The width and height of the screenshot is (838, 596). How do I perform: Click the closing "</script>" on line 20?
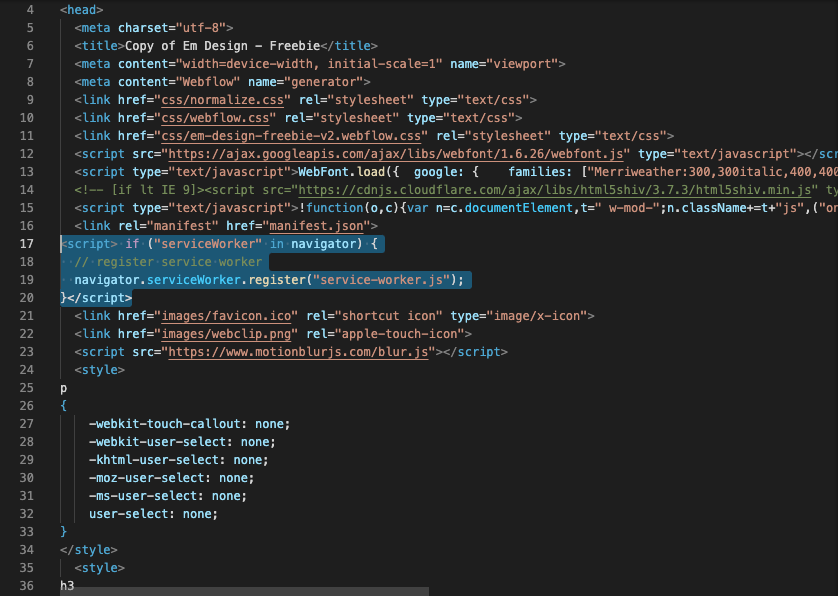coord(99,298)
